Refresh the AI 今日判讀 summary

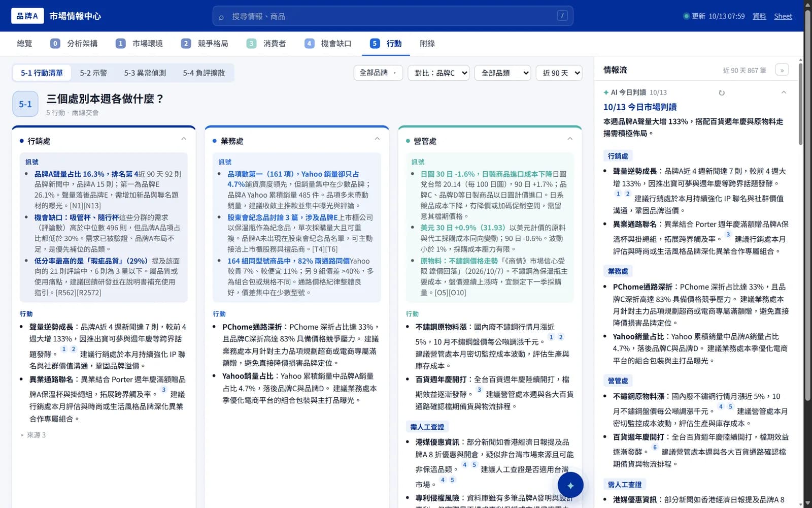(722, 92)
